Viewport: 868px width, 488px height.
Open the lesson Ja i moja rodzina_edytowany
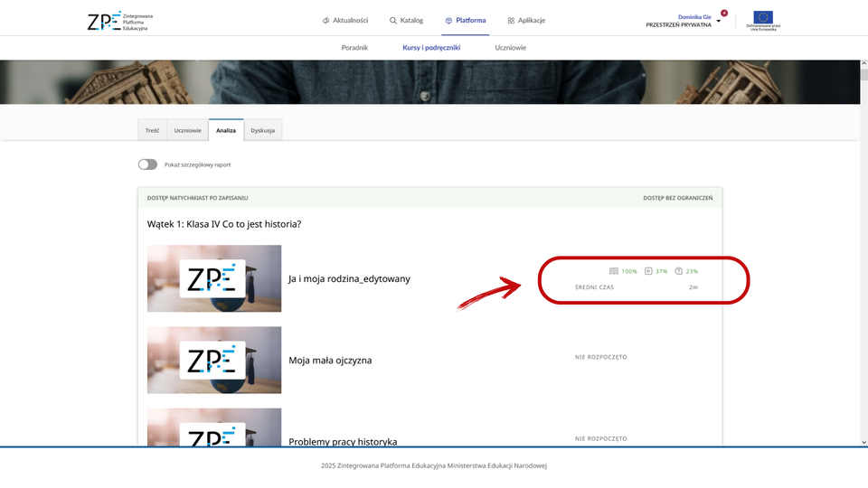tap(349, 279)
